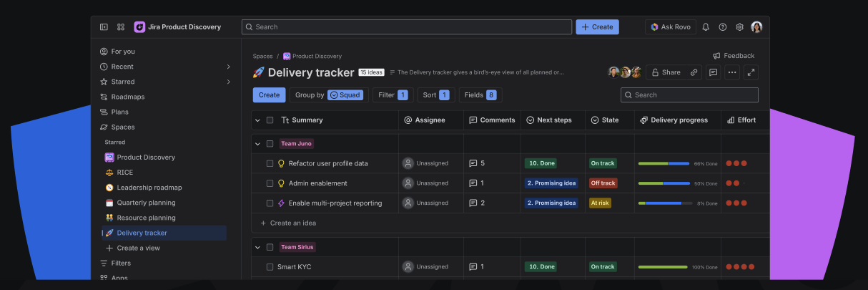Collapse the Team Sirius group

pos(257,247)
